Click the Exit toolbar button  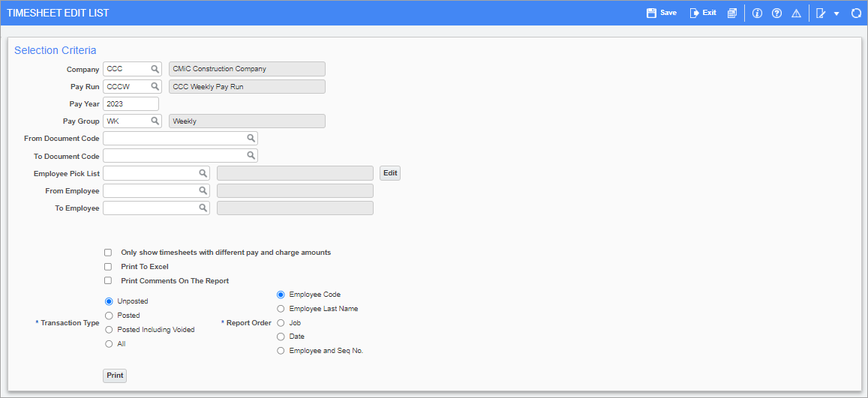coord(703,13)
